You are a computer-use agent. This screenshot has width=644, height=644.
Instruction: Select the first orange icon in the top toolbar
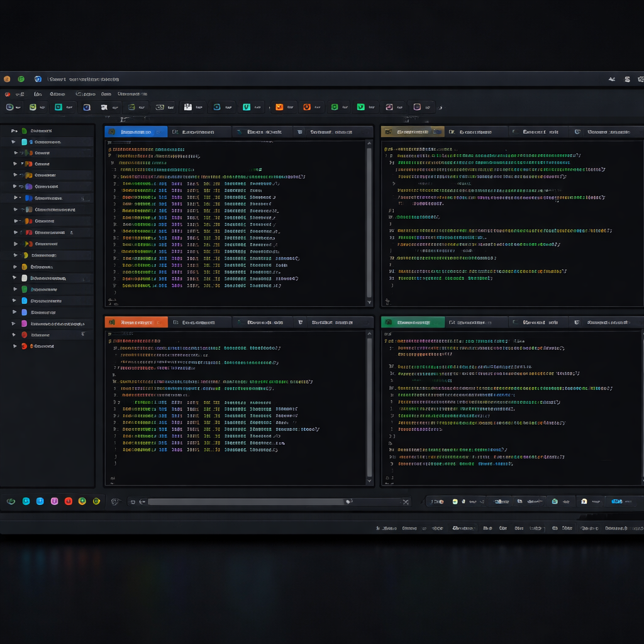279,108
